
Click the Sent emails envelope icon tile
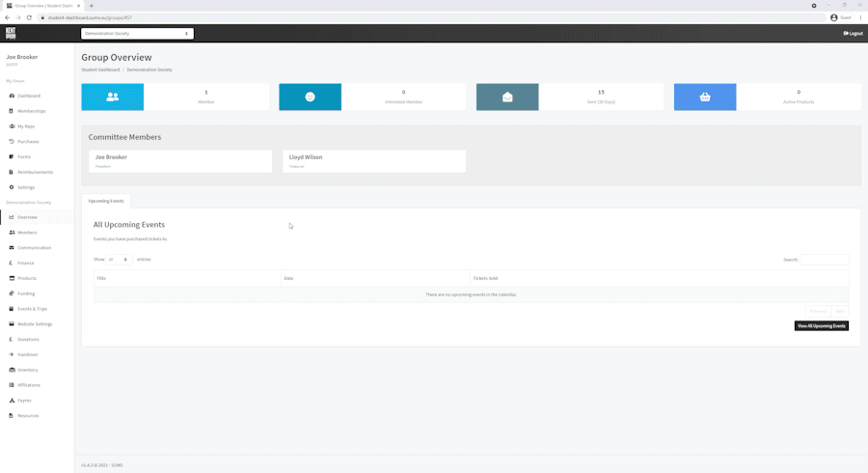click(x=507, y=97)
